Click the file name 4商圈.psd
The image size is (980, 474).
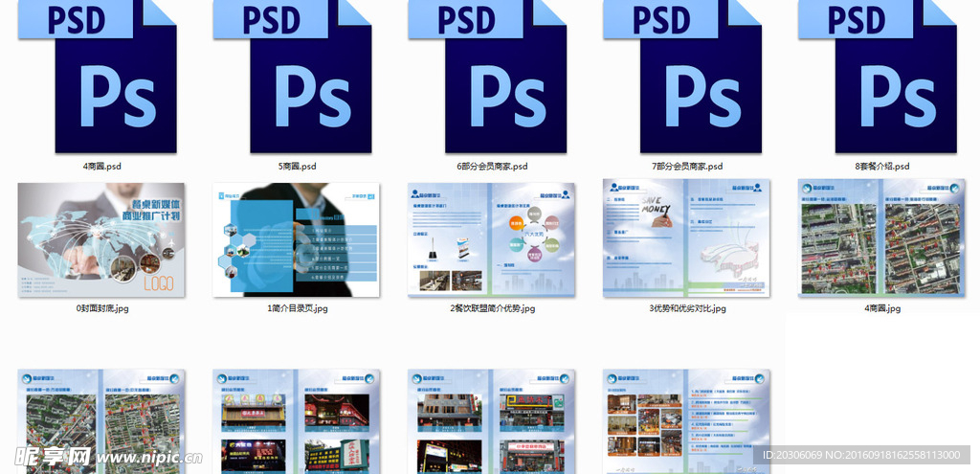pos(101,167)
